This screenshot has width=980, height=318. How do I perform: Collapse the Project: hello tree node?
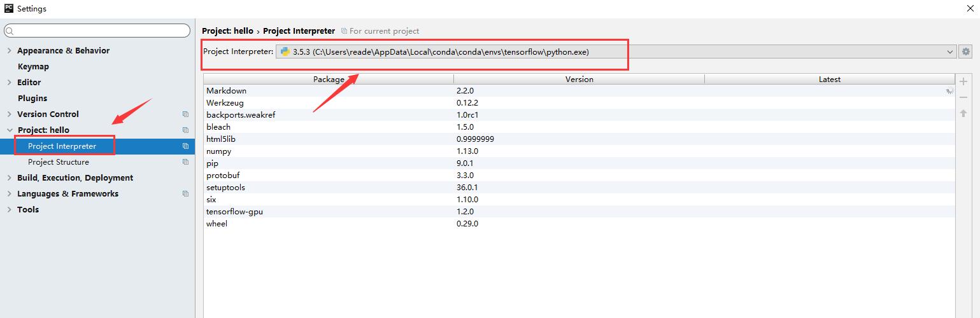click(x=9, y=130)
